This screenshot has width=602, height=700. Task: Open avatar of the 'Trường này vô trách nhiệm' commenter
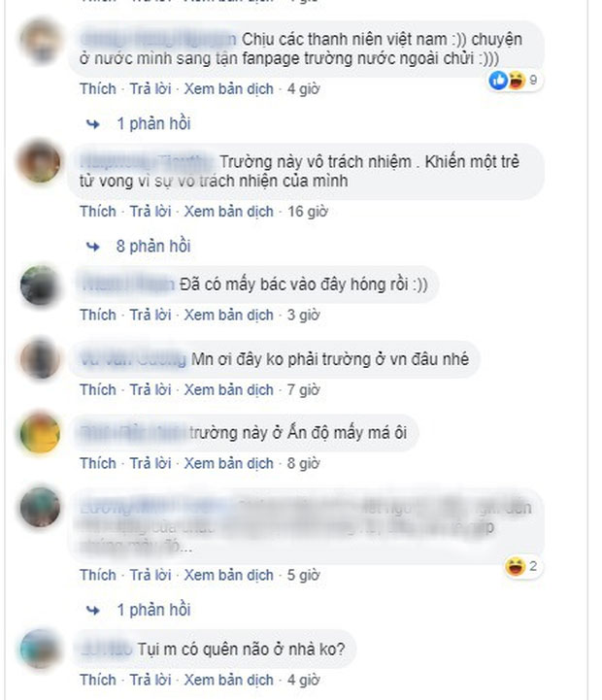pos(40,162)
